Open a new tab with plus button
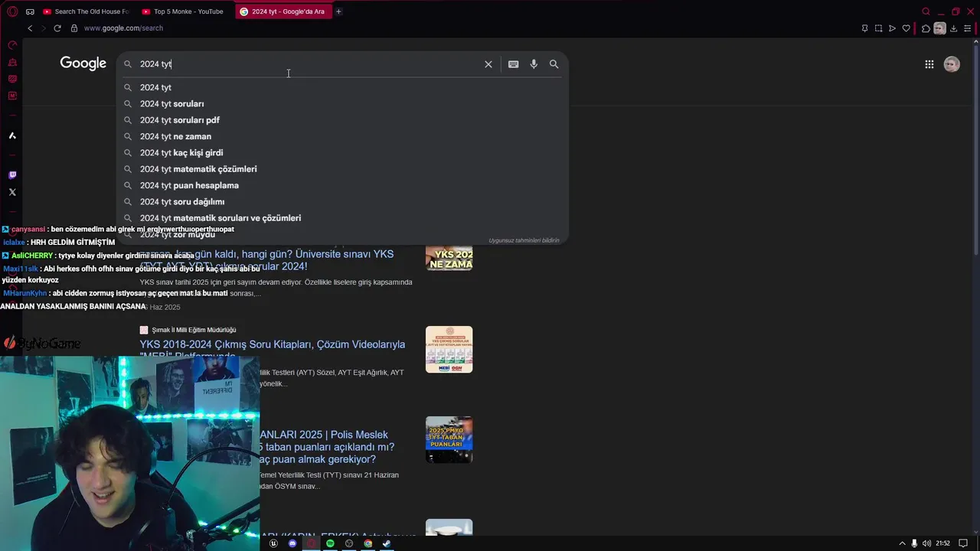The image size is (980, 551). pos(338,11)
